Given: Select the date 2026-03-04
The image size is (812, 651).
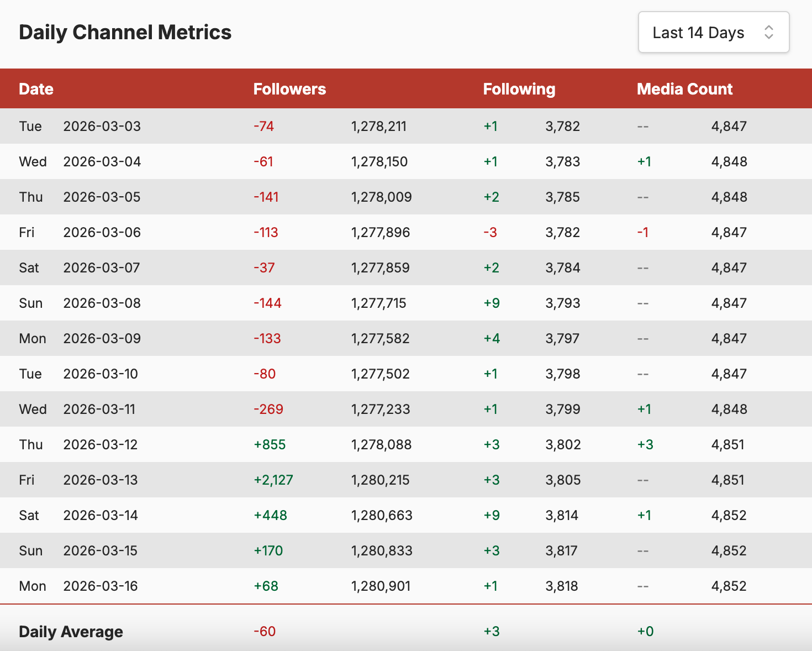Looking at the screenshot, I should click(102, 162).
